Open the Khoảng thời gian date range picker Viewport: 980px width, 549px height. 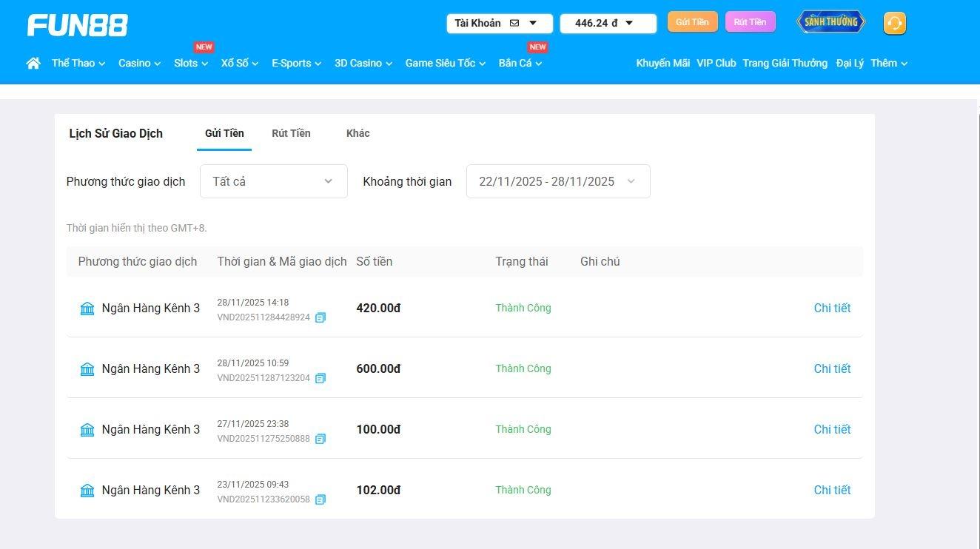click(x=557, y=181)
